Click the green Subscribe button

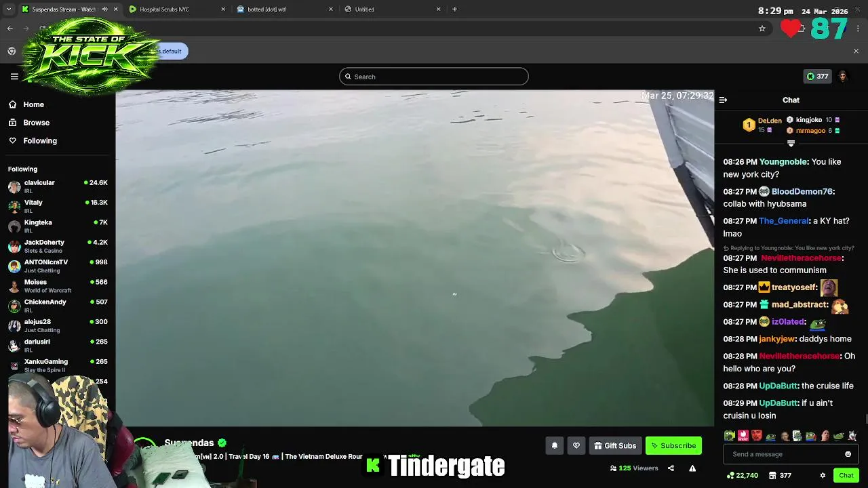click(x=673, y=446)
